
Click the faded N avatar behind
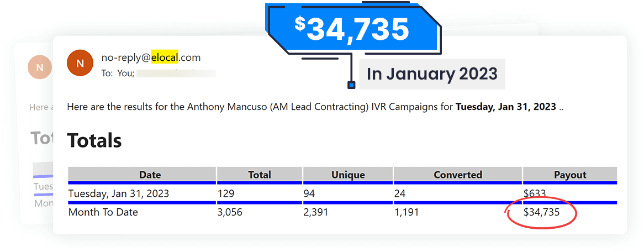click(39, 68)
